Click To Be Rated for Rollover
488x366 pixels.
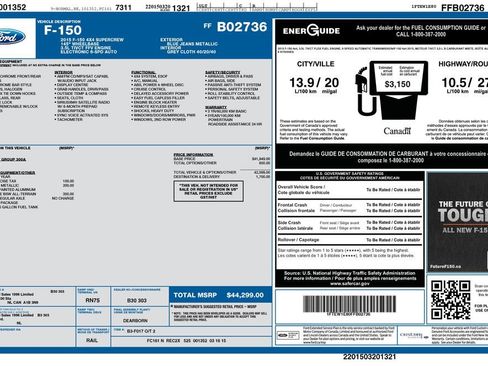tap(393, 240)
